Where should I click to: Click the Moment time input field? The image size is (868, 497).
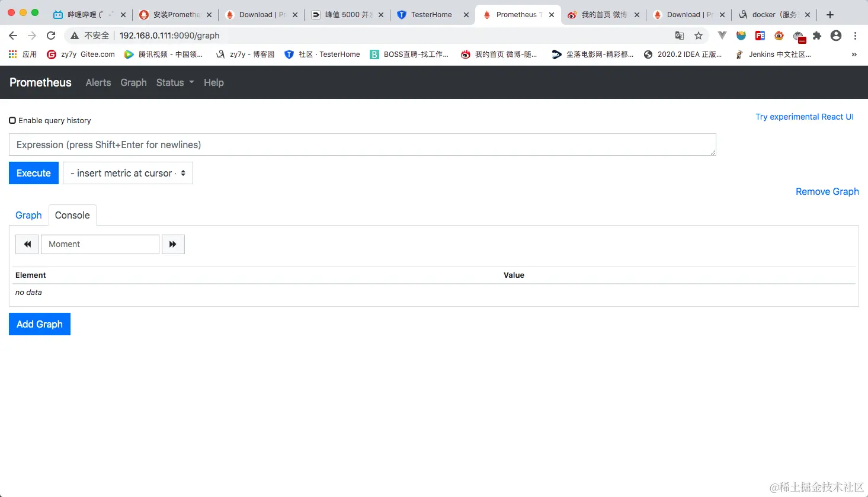[x=100, y=244]
